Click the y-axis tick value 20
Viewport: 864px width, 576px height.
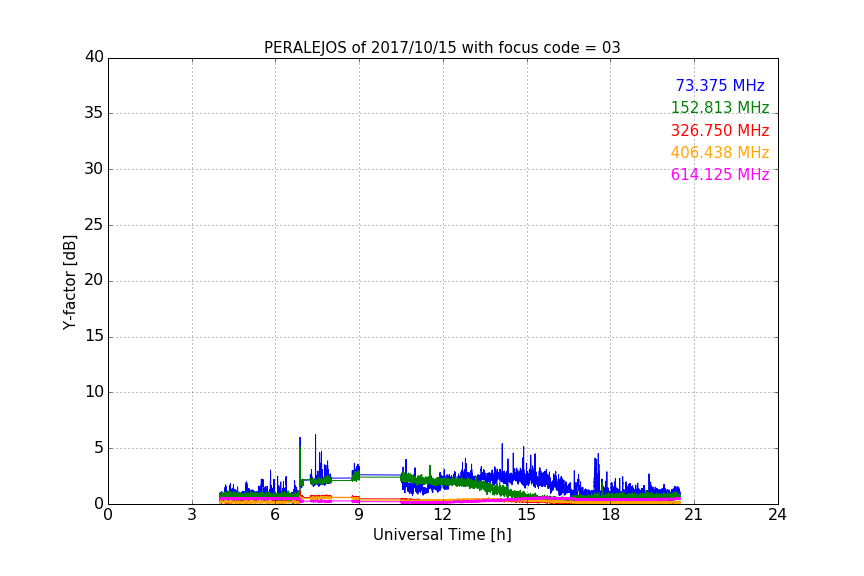(94, 280)
